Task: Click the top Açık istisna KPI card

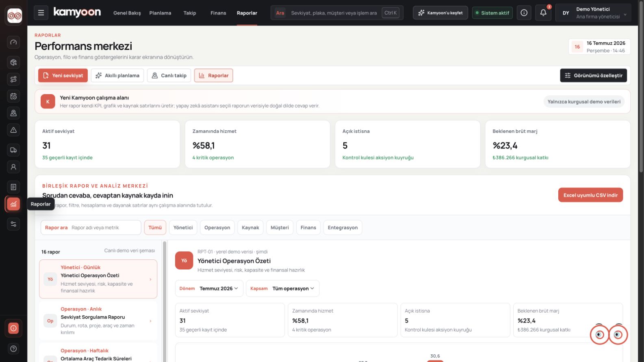Action: 408,144
